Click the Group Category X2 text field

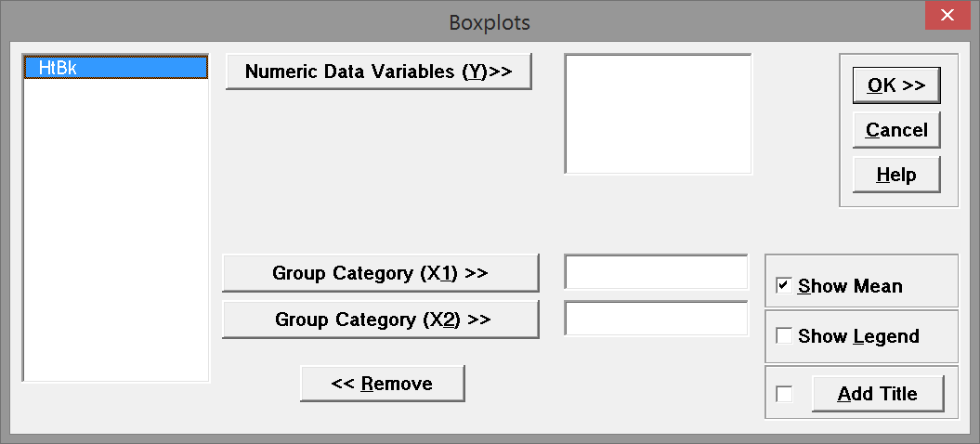pyautogui.click(x=656, y=319)
